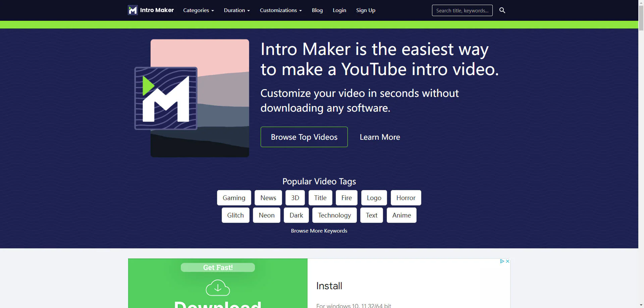This screenshot has width=644, height=308.
Task: Click the scrollbar down arrow
Action: click(x=641, y=305)
